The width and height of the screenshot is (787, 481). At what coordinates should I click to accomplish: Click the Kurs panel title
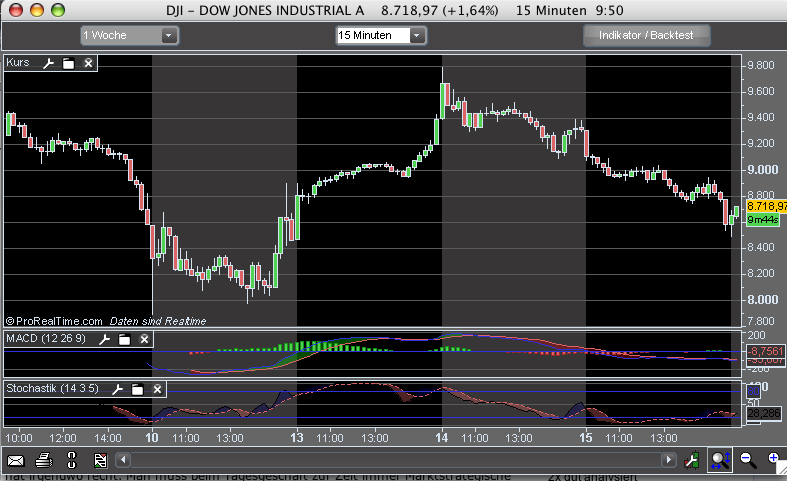click(18, 63)
